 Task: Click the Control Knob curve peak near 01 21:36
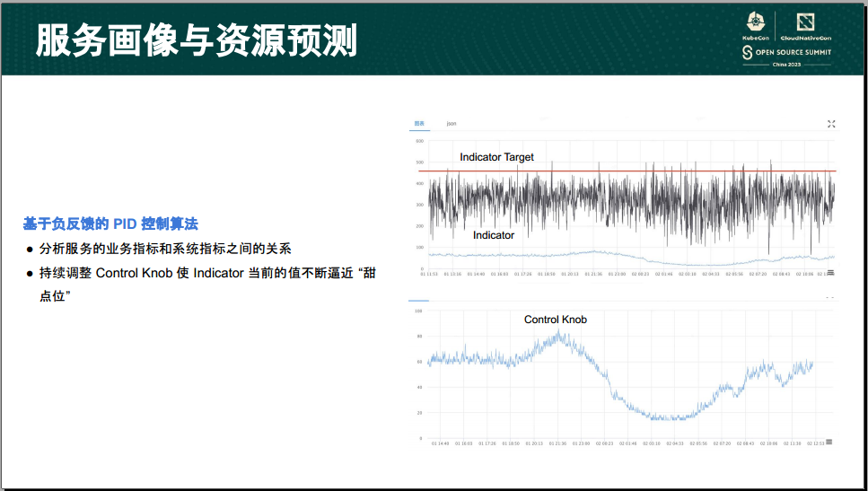pos(559,336)
